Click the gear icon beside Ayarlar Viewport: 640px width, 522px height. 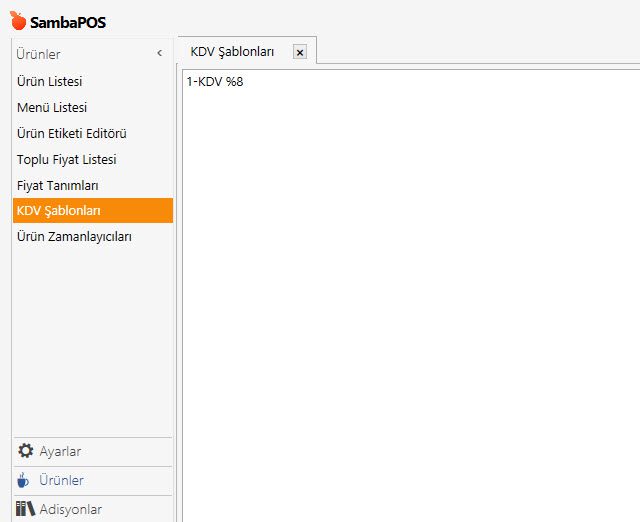point(26,451)
